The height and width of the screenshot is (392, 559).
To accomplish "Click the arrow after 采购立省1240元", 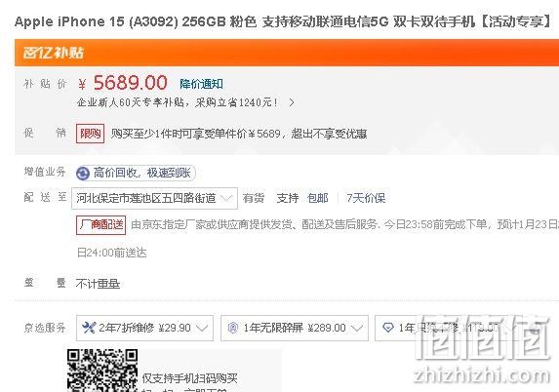I will point(292,102).
